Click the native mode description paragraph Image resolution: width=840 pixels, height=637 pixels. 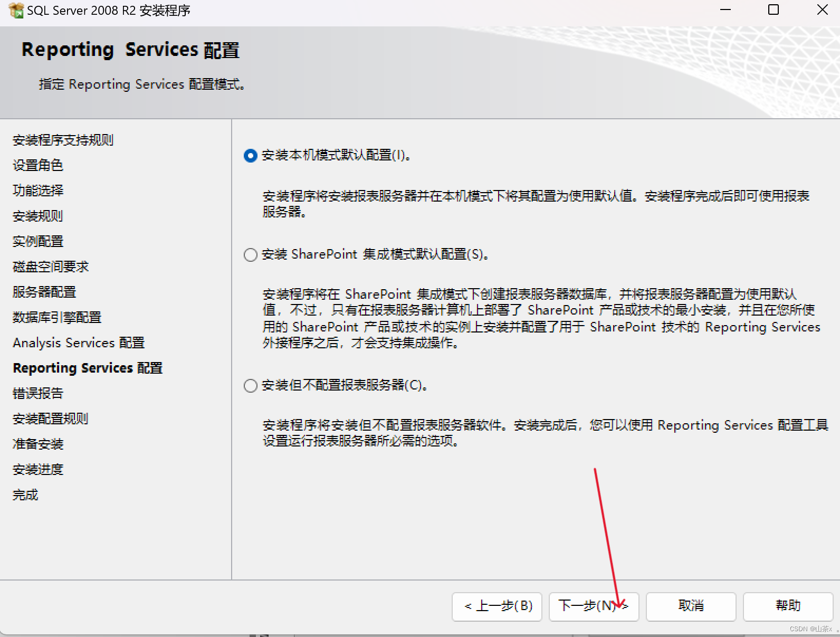[536, 204]
